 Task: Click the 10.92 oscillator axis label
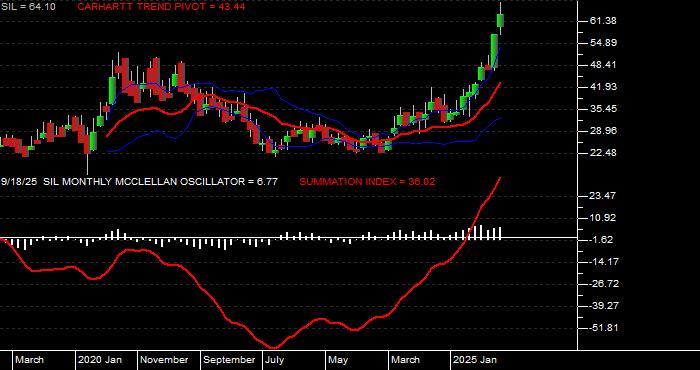click(603, 218)
